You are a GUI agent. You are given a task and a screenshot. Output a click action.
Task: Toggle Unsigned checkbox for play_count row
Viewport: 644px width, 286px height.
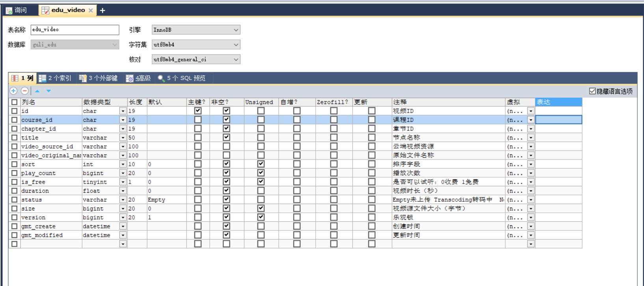tap(261, 173)
